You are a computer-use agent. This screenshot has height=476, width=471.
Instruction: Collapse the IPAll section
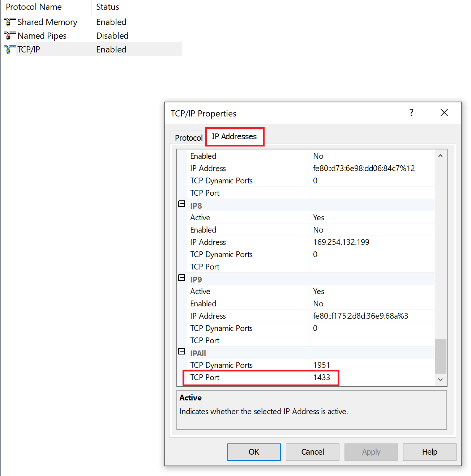(x=181, y=352)
